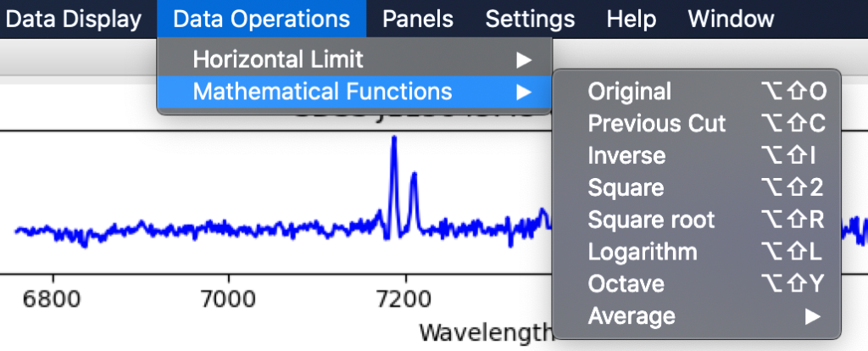868x351 pixels.
Task: Open the Settings menu
Action: click(530, 19)
